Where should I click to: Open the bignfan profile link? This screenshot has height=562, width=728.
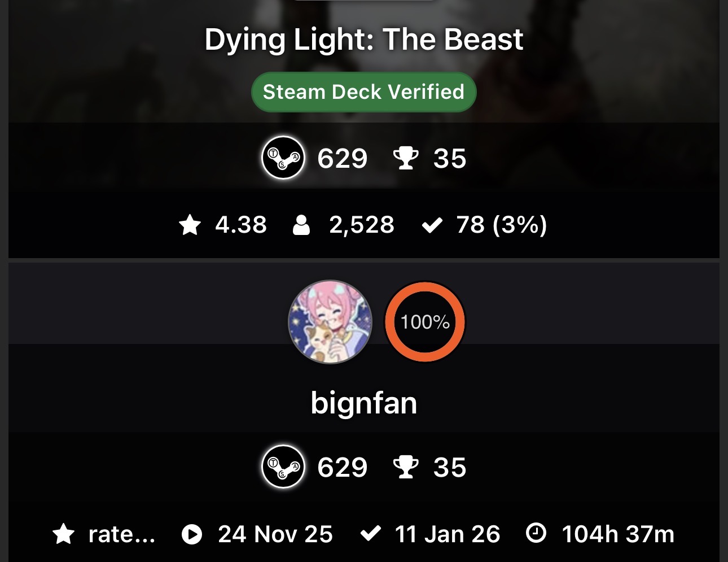[364, 403]
